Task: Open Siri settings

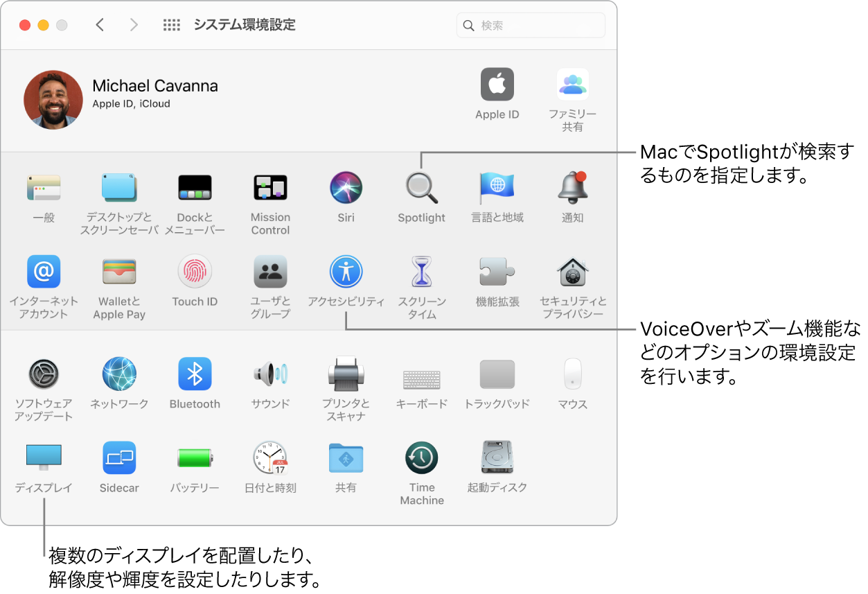Action: coord(346,187)
